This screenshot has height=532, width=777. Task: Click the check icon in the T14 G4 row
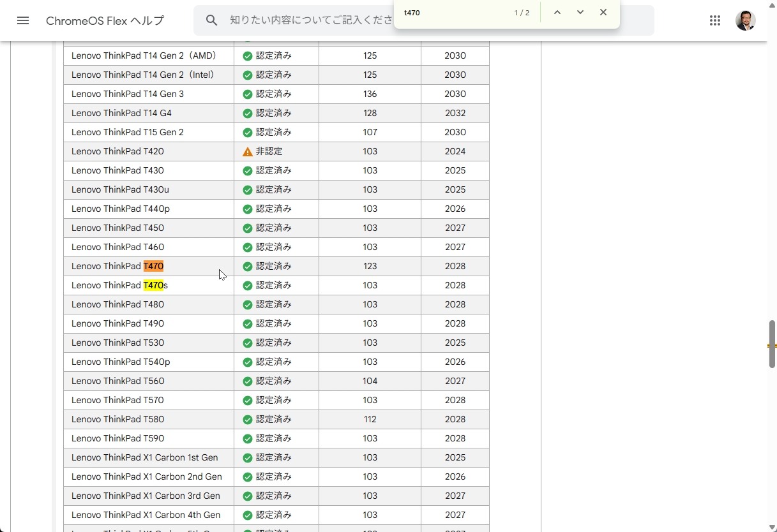[x=248, y=114]
